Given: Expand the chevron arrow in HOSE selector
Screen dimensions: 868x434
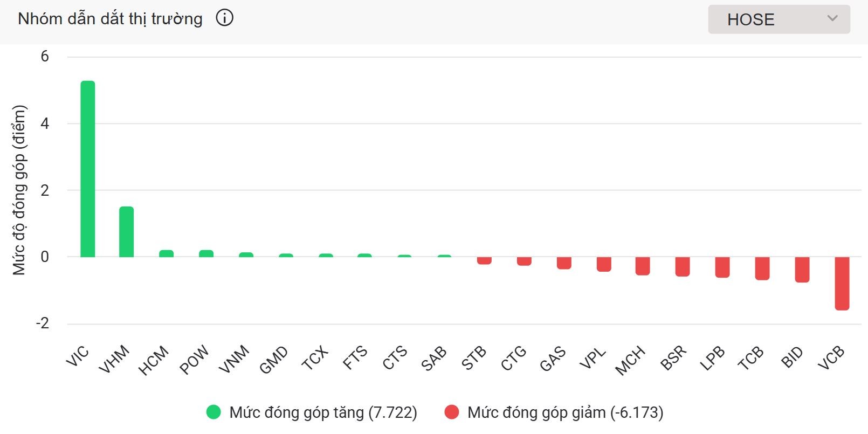Looking at the screenshot, I should tap(832, 18).
